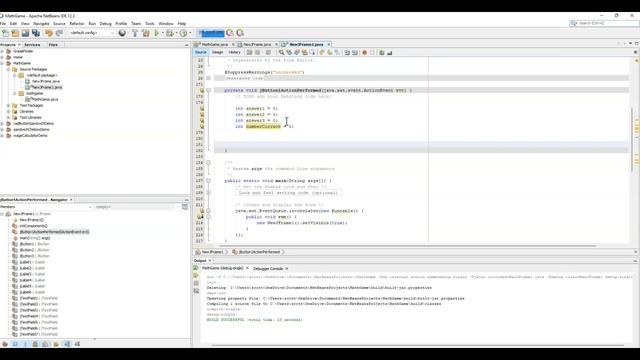Screen dimensions: 640x360
Task: Click the Clean and Build Project icon
Action: pyautogui.click(x=146, y=33)
